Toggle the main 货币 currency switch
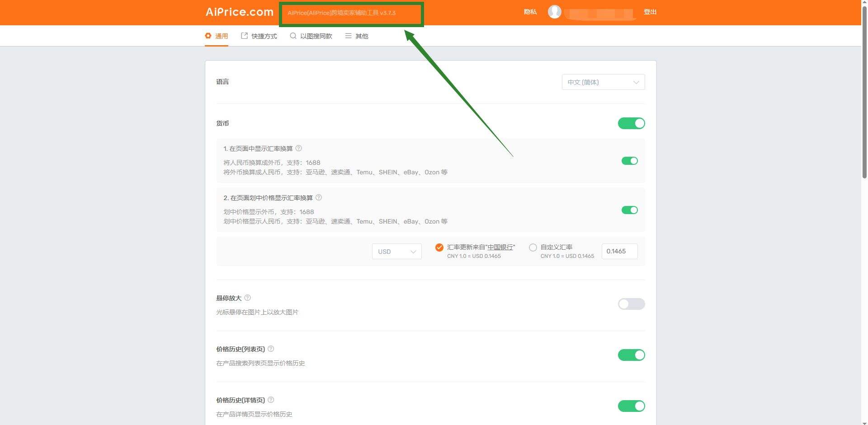Viewport: 868px width, 425px height. [631, 123]
